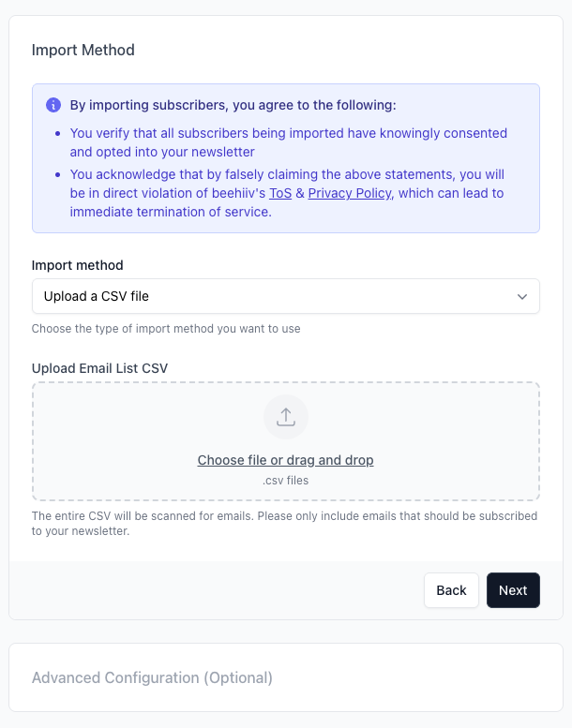Image resolution: width=572 pixels, height=728 pixels.
Task: Click the 'Choose the type of import method' hint
Action: 166,329
